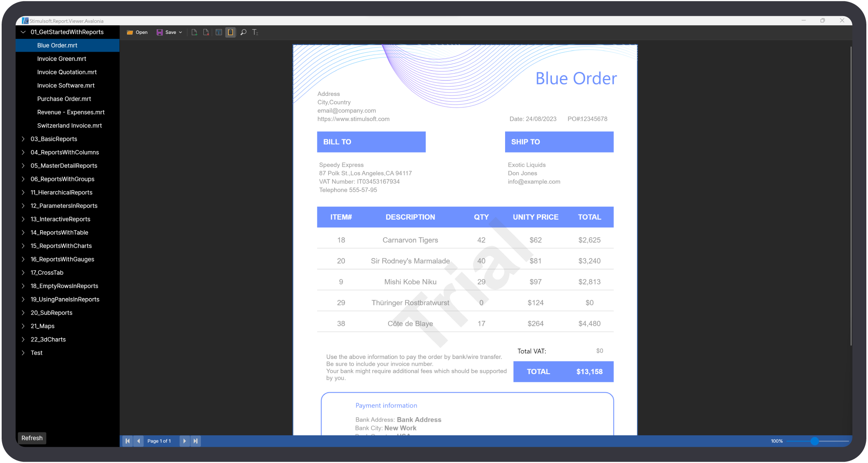Screen dimensions: 868x463
Task: Expand the 04_ReportsWithColumns chevron
Action: 23,152
